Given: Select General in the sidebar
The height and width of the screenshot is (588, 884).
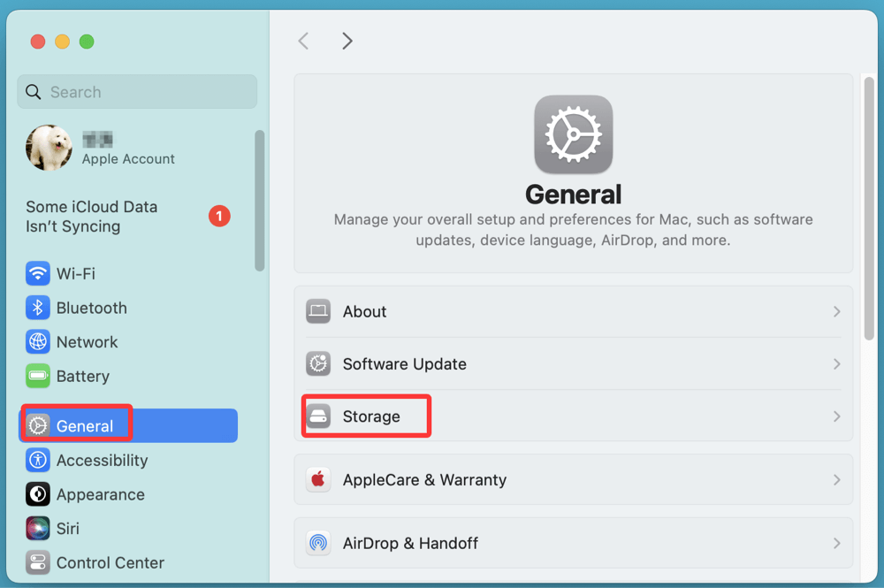Looking at the screenshot, I should tap(85, 426).
